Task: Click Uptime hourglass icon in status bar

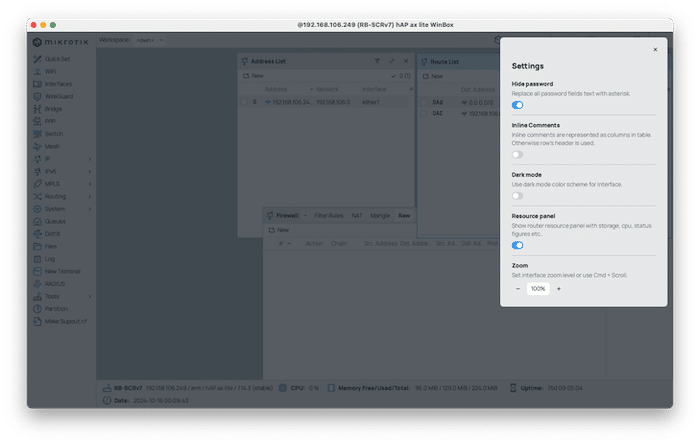Action: click(x=513, y=388)
